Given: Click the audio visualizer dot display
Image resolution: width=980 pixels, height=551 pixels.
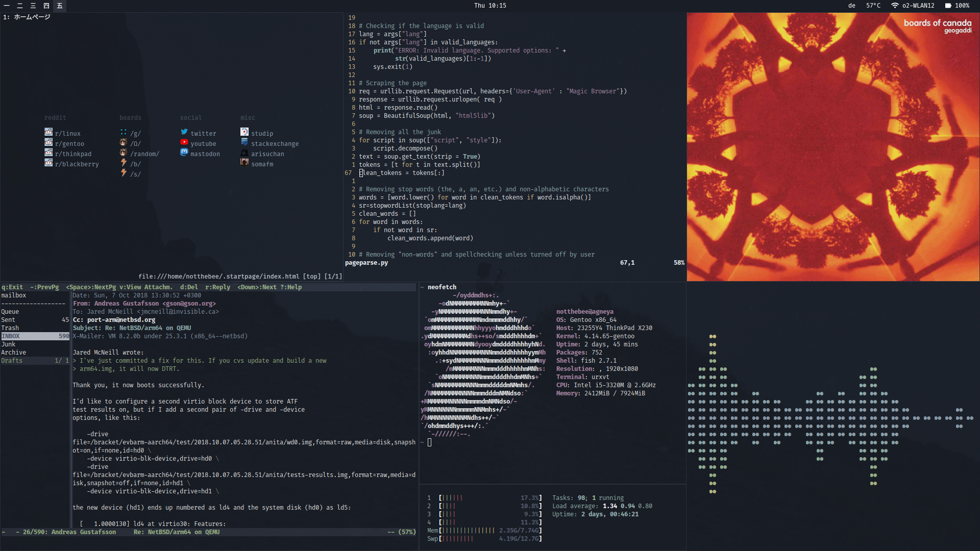Looking at the screenshot, I should click(x=831, y=413).
